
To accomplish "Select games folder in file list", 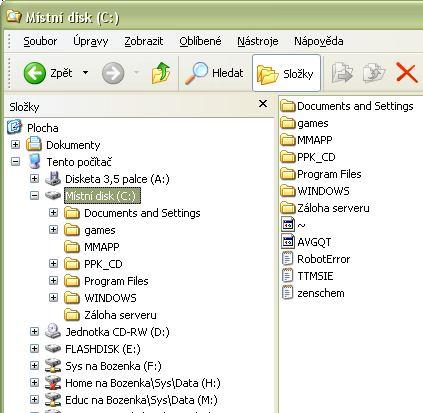I will [x=304, y=123].
